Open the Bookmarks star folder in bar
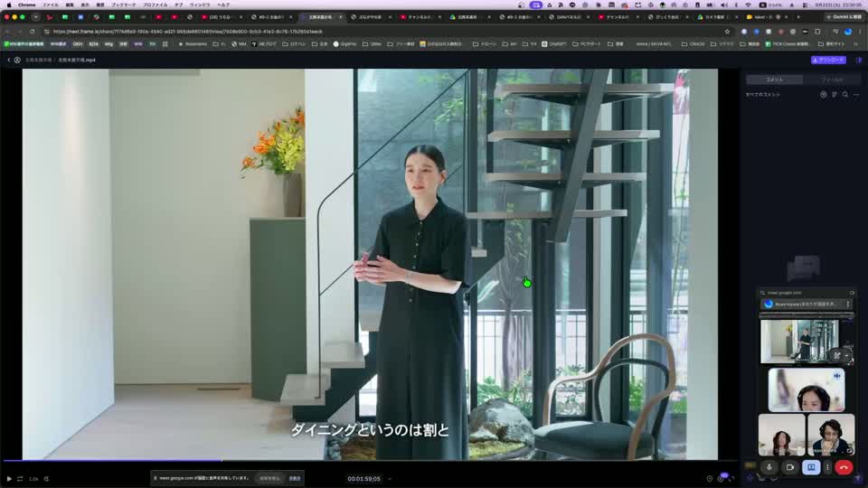 [193, 43]
